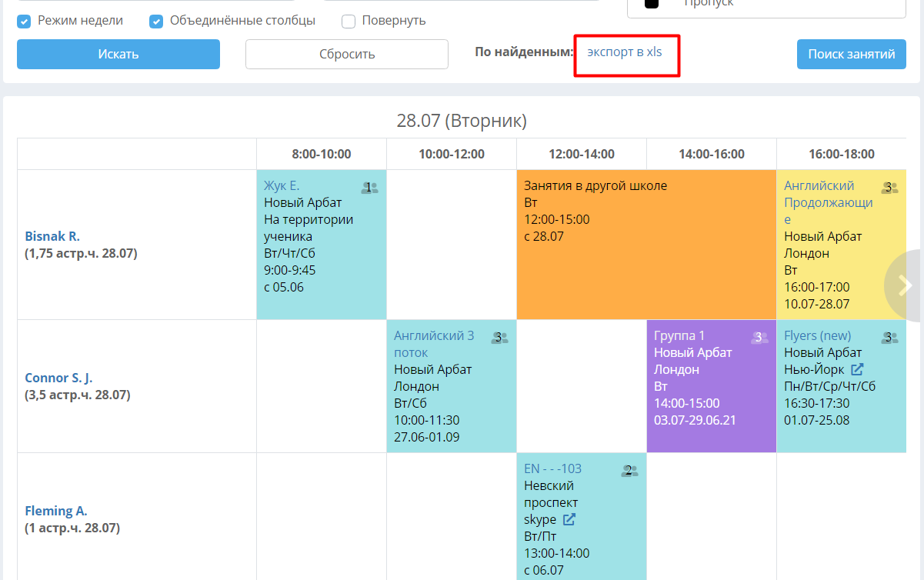Click the student count icon on Жук Е. card
Screen dimensions: 924x580
[x=369, y=187]
